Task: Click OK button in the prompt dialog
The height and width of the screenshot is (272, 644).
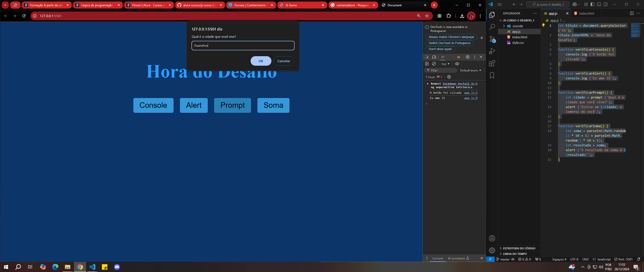Action: pyautogui.click(x=260, y=61)
